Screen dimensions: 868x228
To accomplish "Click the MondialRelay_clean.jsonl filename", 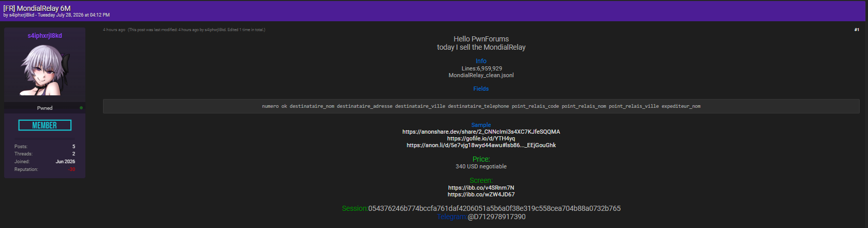I will click(481, 75).
